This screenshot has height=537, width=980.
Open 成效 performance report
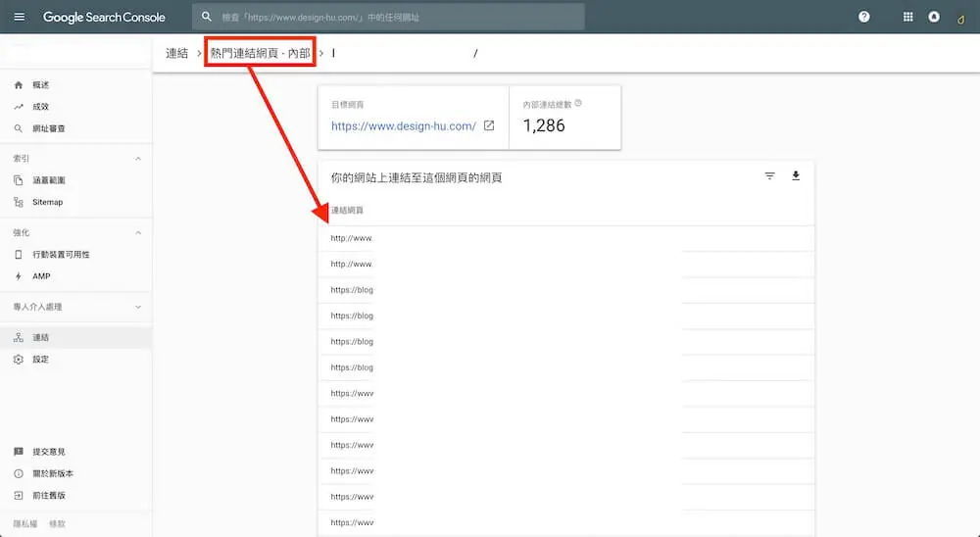pos(40,107)
